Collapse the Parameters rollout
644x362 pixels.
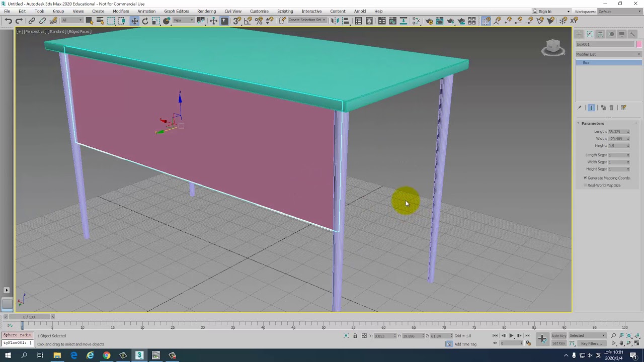[592, 123]
